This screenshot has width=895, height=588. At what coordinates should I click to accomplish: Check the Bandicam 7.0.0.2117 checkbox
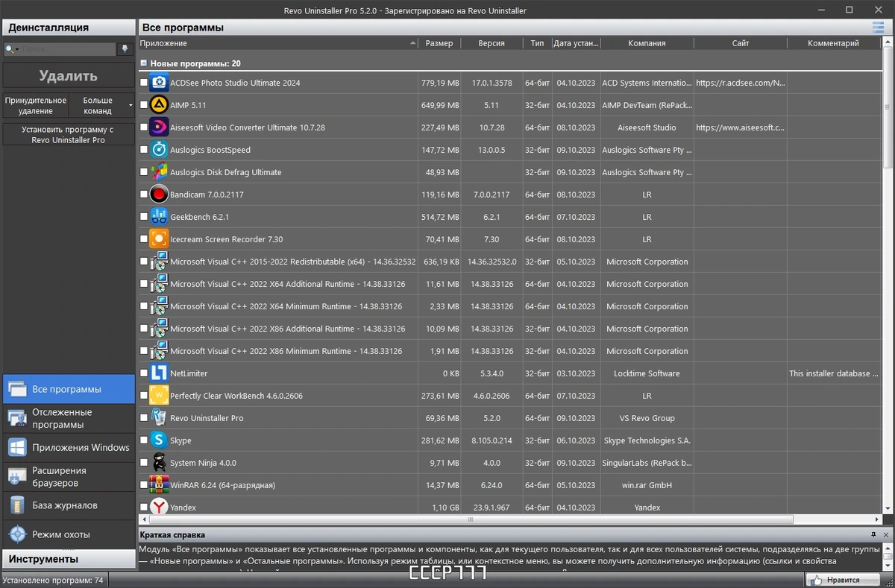(x=144, y=195)
